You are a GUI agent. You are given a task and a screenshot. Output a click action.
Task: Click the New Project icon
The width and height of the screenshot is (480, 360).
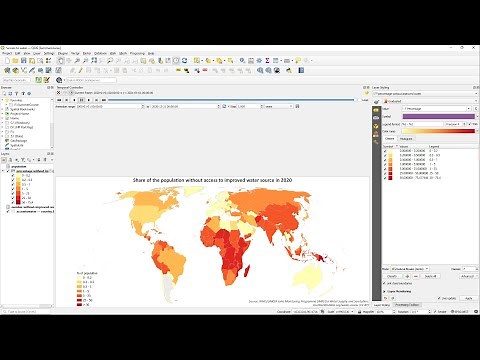(7, 61)
